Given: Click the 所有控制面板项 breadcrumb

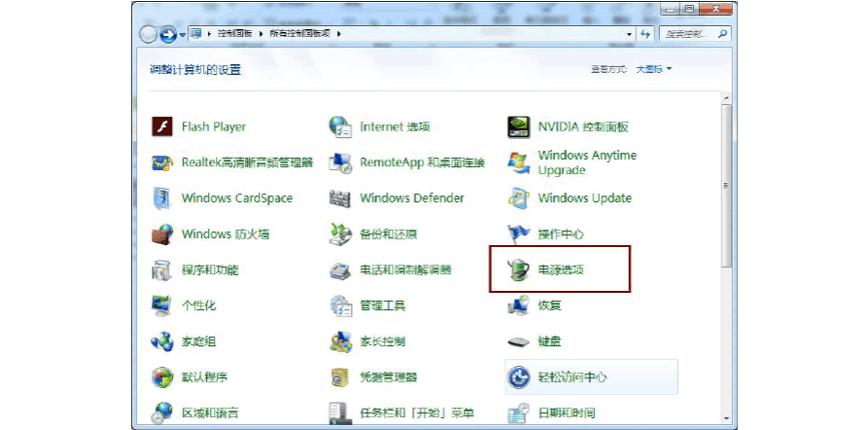Looking at the screenshot, I should [x=300, y=34].
